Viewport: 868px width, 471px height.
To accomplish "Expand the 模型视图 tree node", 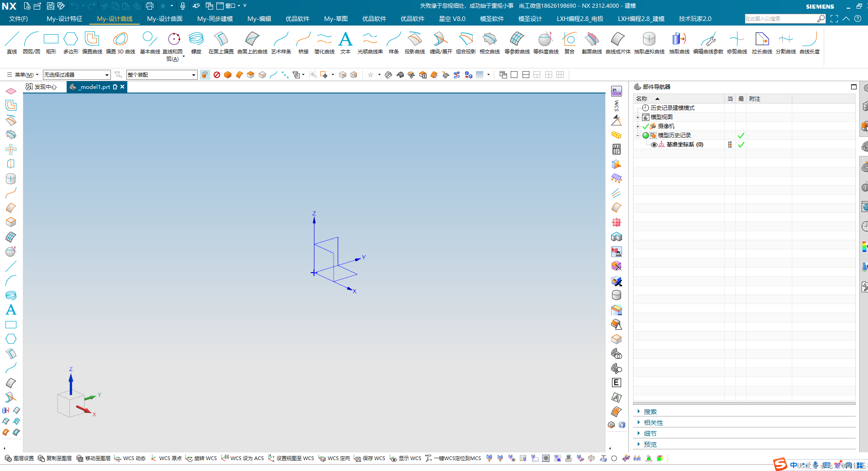I will pyautogui.click(x=638, y=117).
